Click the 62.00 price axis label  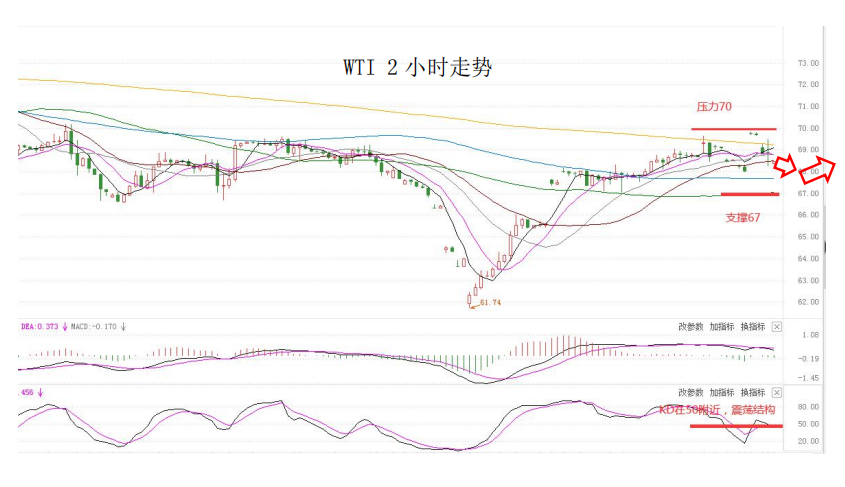(x=808, y=302)
